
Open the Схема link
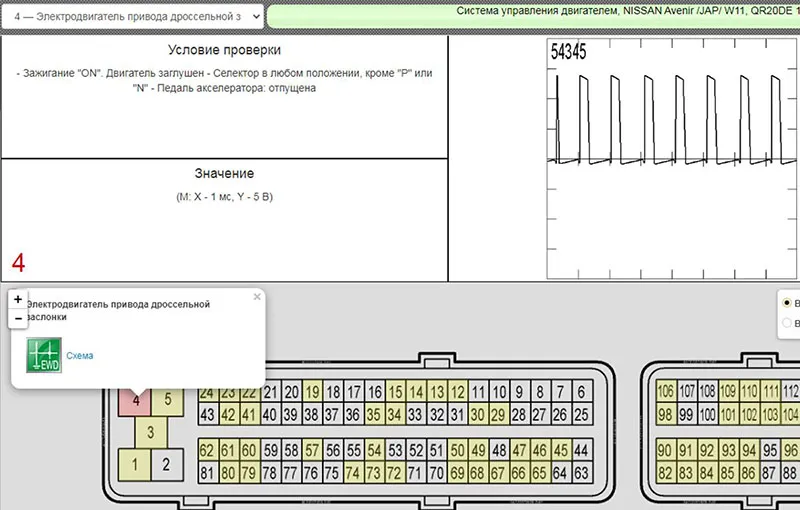79,356
